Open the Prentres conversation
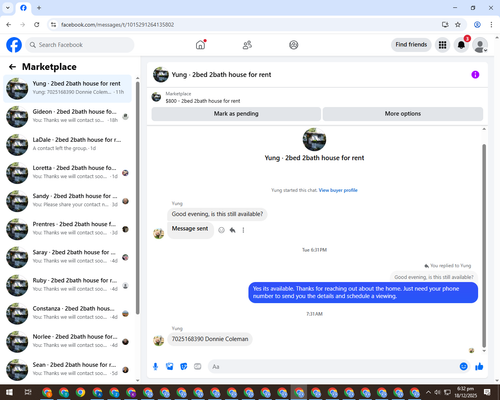 pyautogui.click(x=67, y=229)
